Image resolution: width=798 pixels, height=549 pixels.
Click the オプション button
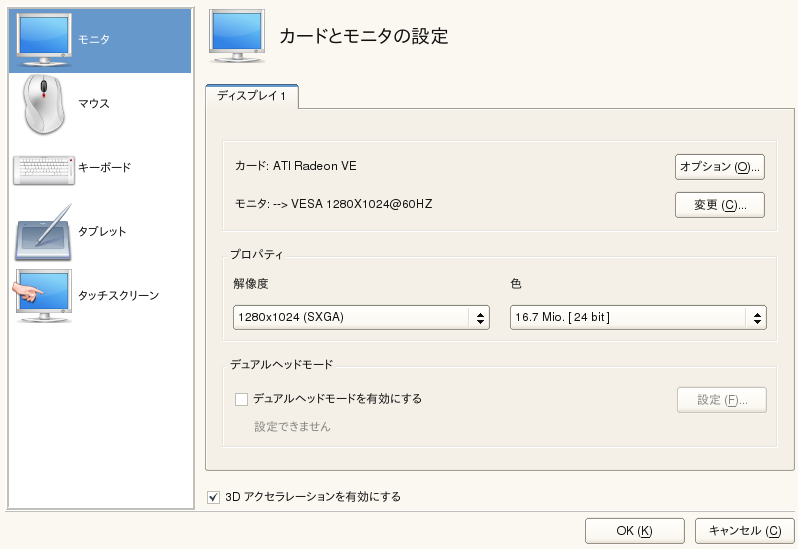(720, 167)
